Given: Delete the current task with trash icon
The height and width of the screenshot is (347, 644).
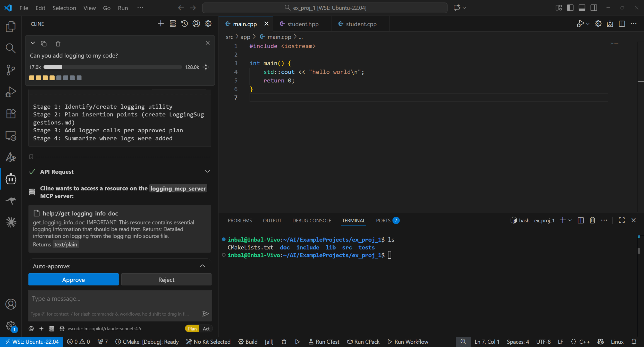Looking at the screenshot, I should tap(58, 44).
